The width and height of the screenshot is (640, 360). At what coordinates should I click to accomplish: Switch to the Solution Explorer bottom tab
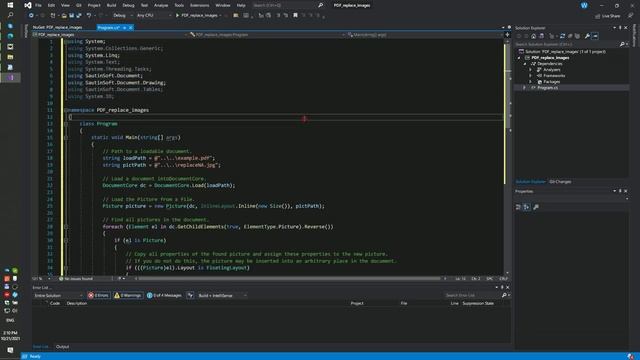(530, 182)
